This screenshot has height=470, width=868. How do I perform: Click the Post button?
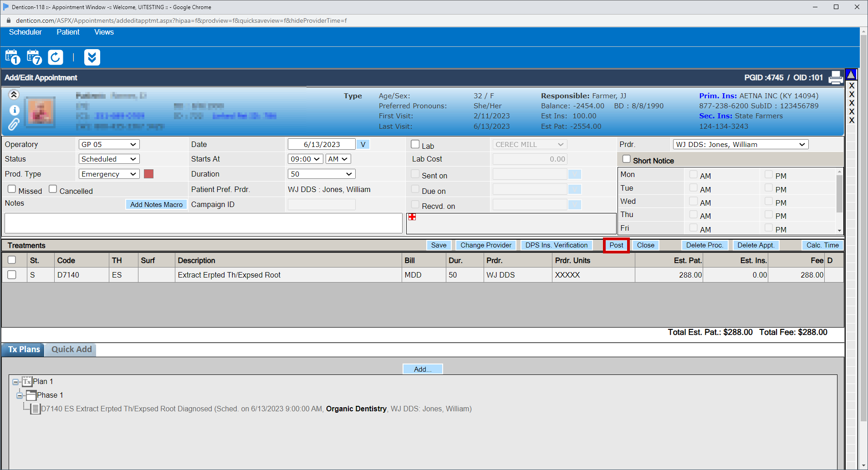coord(616,245)
